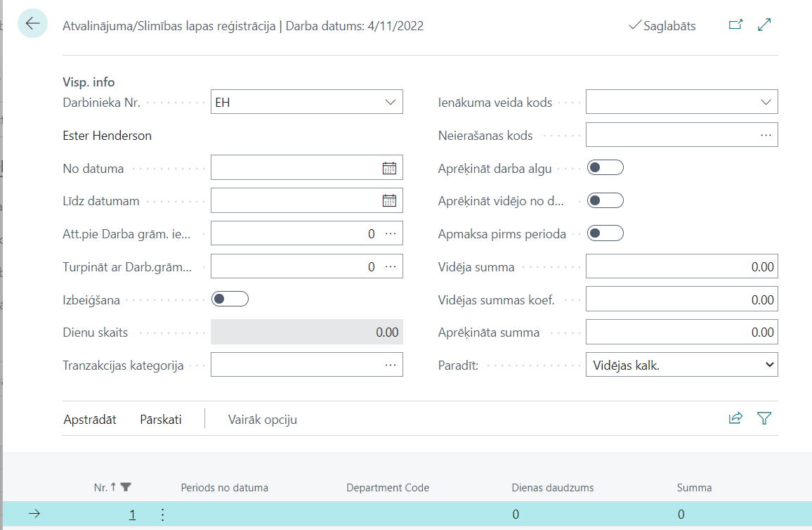Viewport: 812px width, 530px height.
Task: Click the back arrow button
Action: pos(32,24)
